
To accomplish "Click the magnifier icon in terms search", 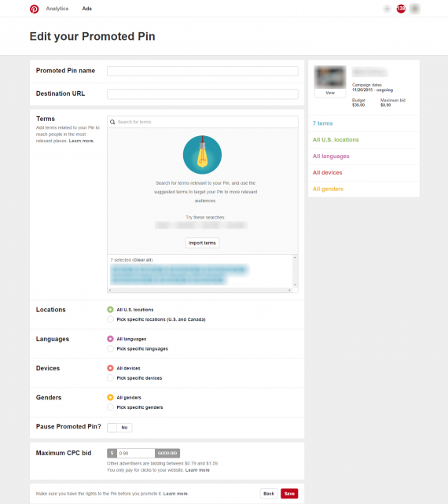I will pos(112,122).
